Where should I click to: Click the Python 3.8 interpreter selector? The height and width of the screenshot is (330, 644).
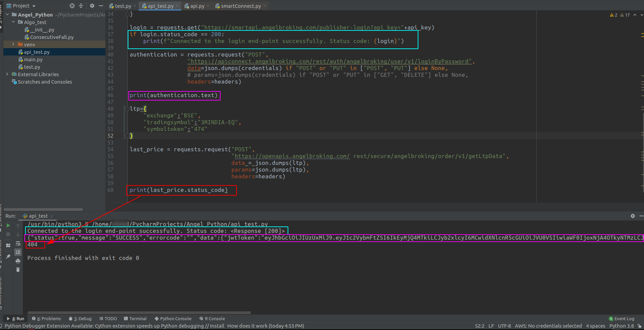click(x=622, y=326)
